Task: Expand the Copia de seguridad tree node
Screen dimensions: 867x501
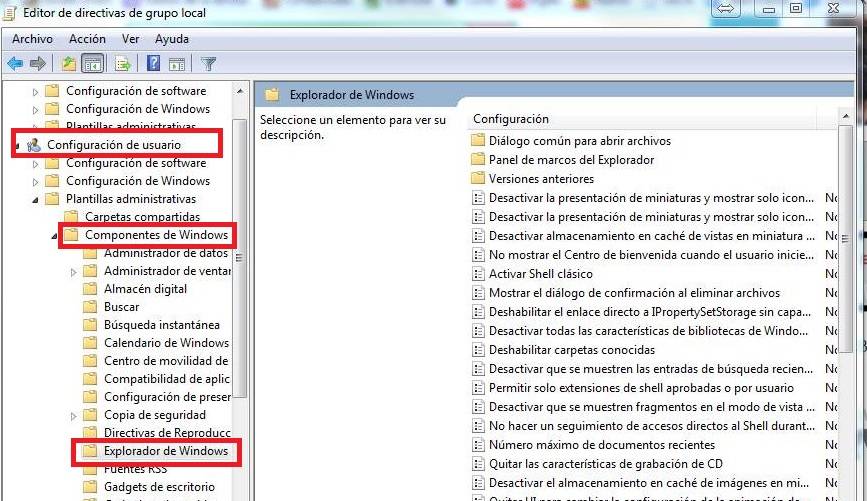Action: [74, 415]
